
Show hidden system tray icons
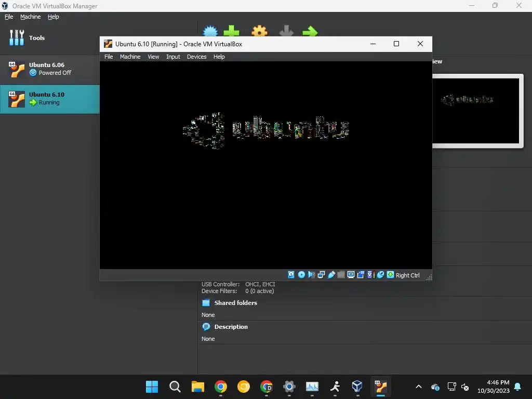(419, 387)
